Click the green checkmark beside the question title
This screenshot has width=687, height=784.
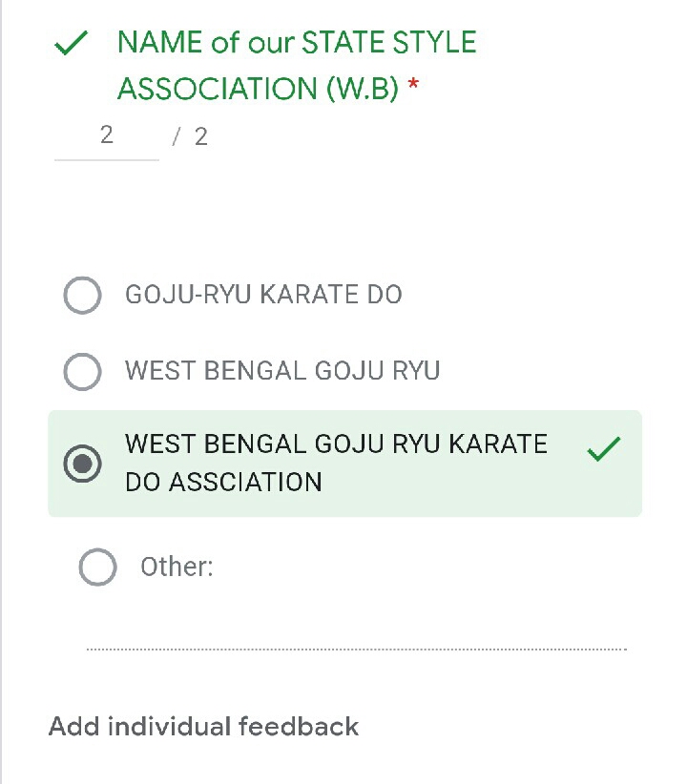click(72, 44)
